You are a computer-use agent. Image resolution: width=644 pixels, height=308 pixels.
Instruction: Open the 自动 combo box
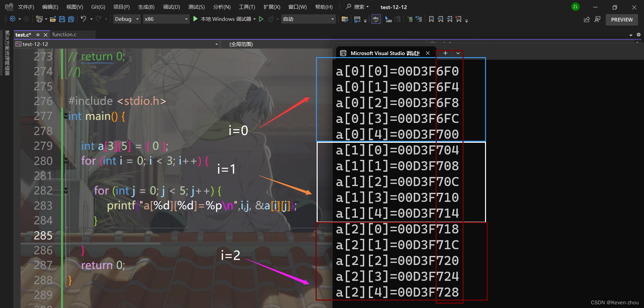point(308,19)
